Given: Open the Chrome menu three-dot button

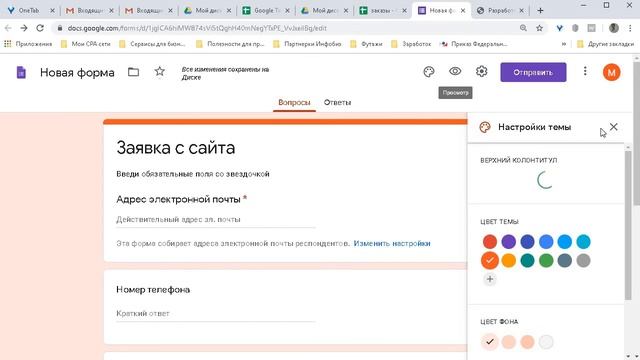Looking at the screenshot, I should pos(630,28).
